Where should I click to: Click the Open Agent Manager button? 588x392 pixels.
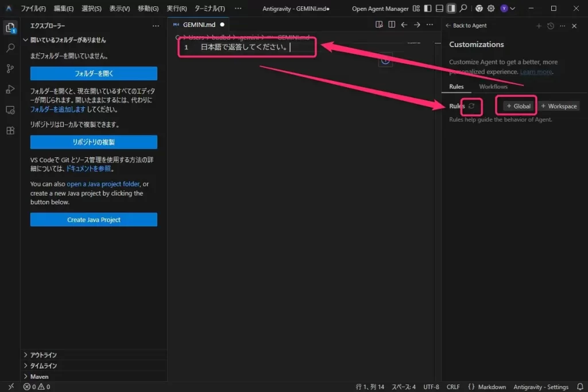[380, 9]
